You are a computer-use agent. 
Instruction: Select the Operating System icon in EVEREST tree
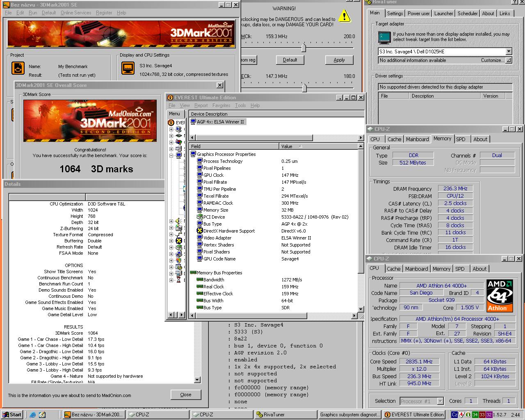pos(179,142)
